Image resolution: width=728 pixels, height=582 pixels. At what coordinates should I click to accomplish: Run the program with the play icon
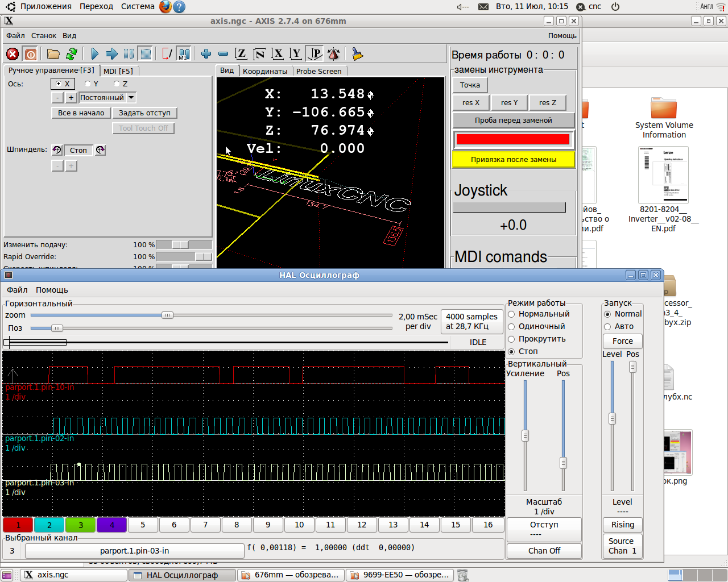94,54
